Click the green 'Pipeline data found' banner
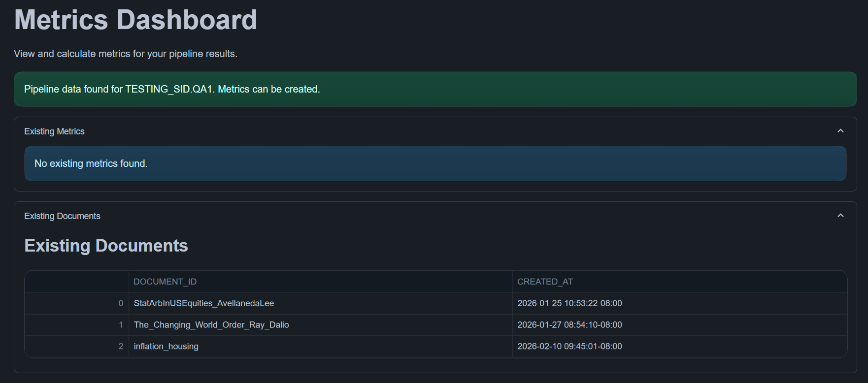 pos(172,89)
